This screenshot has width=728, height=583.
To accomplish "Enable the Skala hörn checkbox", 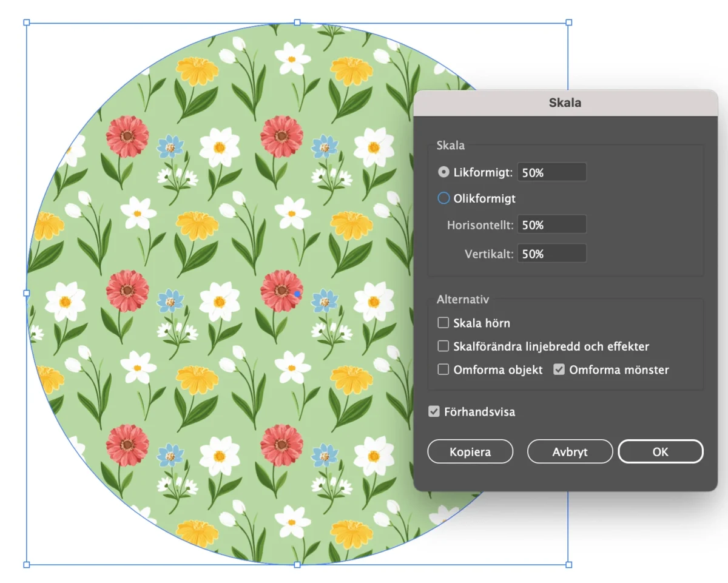I will point(443,323).
